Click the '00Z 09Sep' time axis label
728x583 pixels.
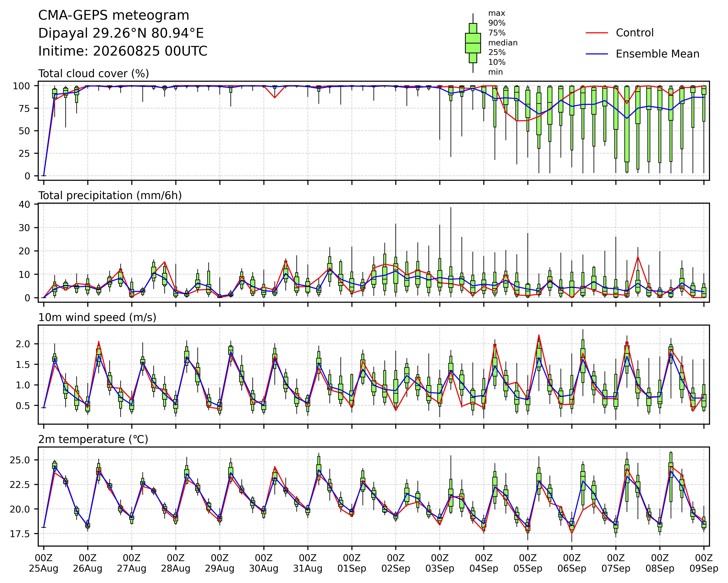(x=704, y=563)
